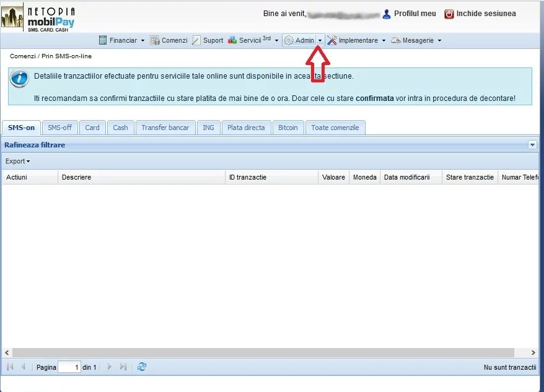544x392 pixels.
Task: Open the Export dropdown
Action: click(17, 161)
